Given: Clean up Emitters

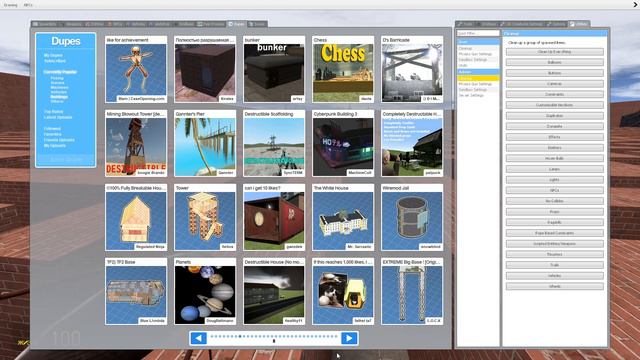Looking at the screenshot, I should click(555, 148).
